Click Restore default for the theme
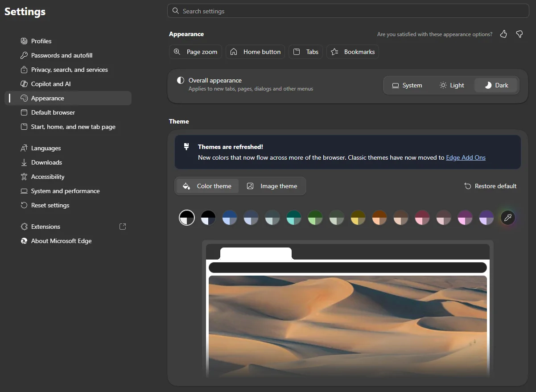The image size is (536, 392). (491, 186)
